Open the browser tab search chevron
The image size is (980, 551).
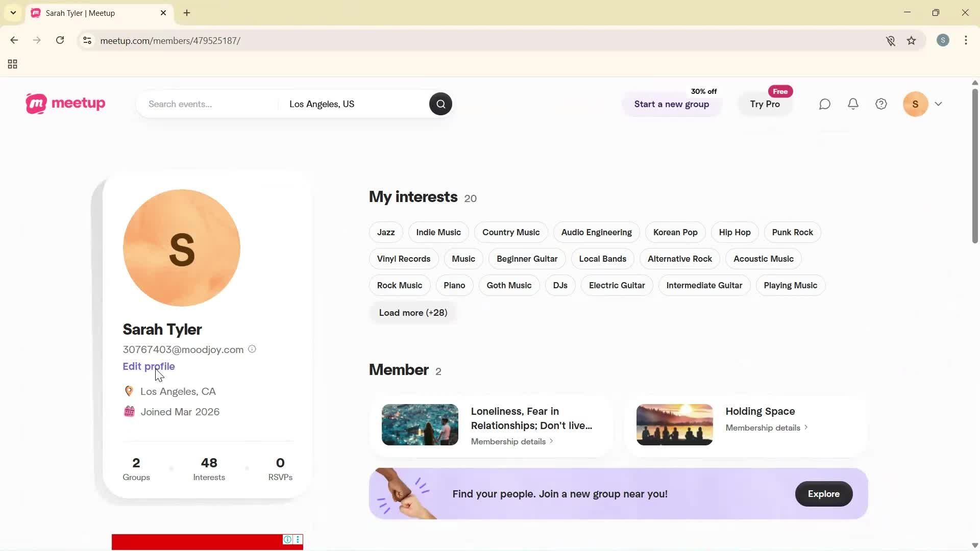coord(13,13)
